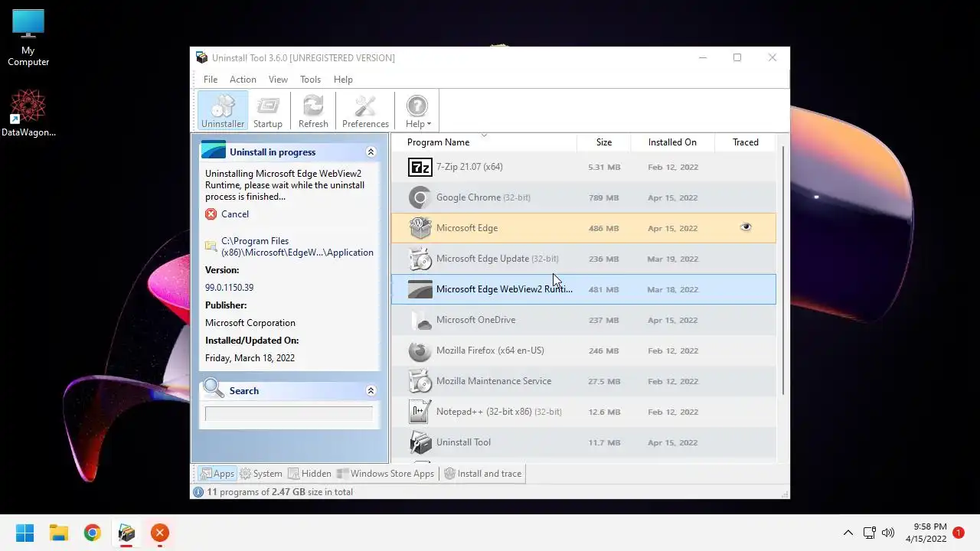
Task: Click Uninstall Tool taskbar icon
Action: [x=126, y=533]
